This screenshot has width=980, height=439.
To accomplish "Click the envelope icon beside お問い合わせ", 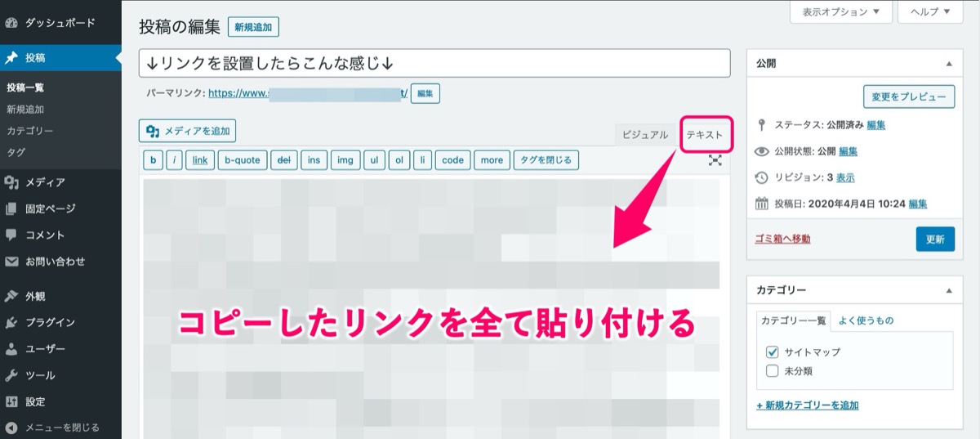I will 11,262.
